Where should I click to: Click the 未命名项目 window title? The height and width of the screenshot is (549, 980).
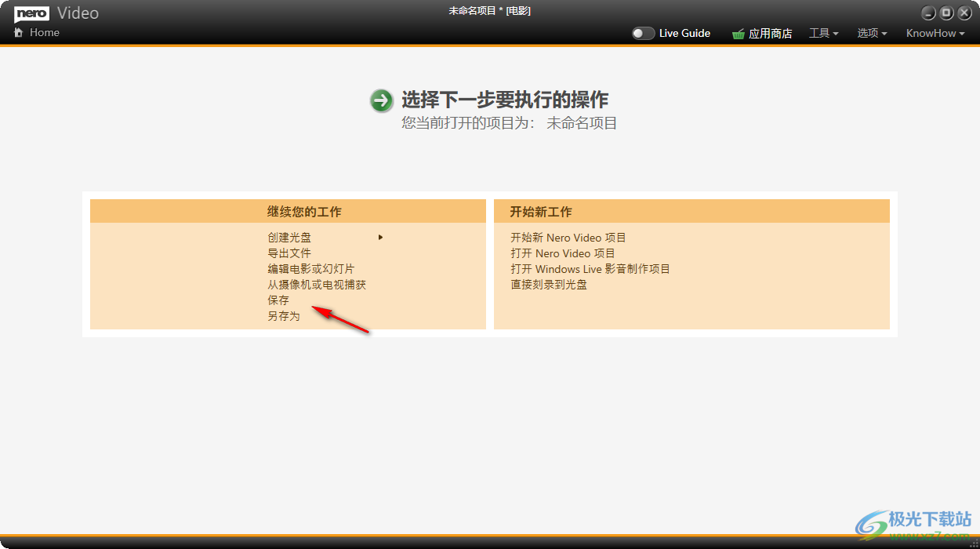[x=490, y=11]
